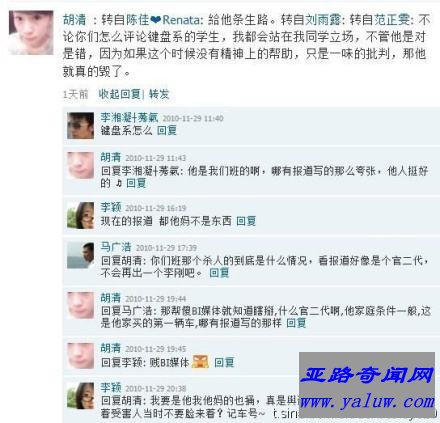The width and height of the screenshot is (440, 423).
Task: Collapse replies with 收起回复
Action: click(120, 94)
